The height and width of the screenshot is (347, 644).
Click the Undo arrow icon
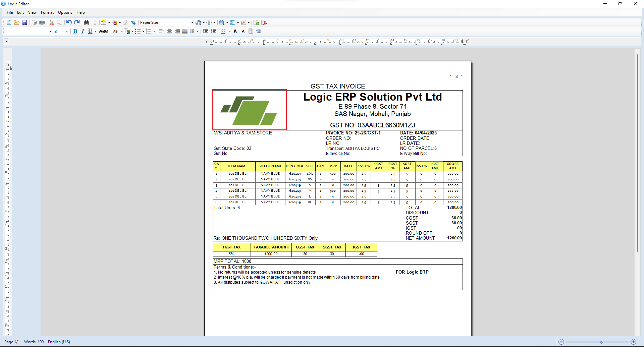pyautogui.click(x=69, y=22)
